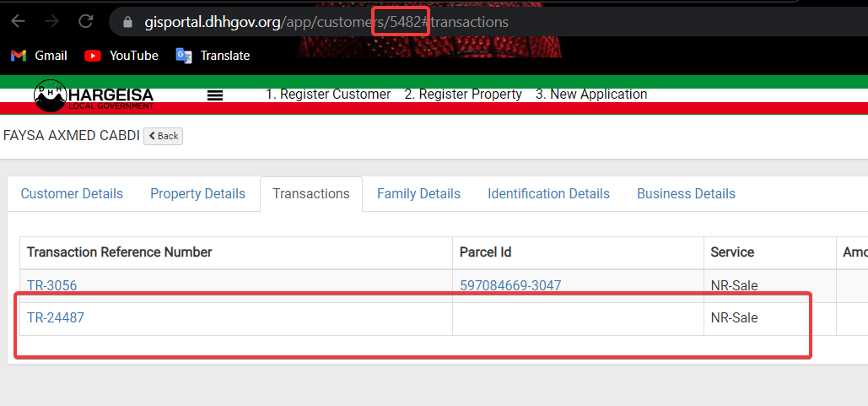Open transaction TR-3056 link
868x406 pixels.
52,286
